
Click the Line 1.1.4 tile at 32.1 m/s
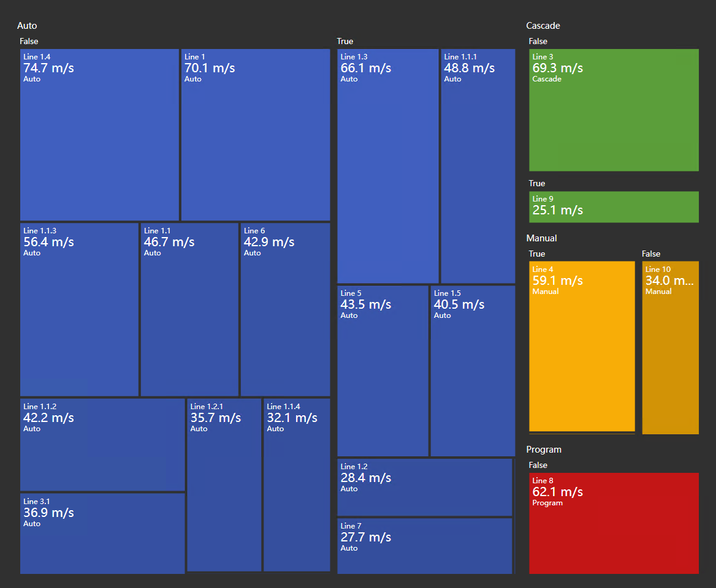pyautogui.click(x=297, y=485)
